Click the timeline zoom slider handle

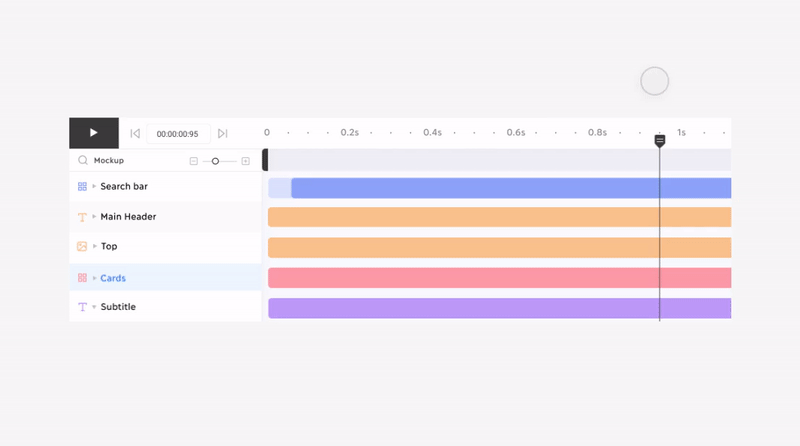pos(215,161)
